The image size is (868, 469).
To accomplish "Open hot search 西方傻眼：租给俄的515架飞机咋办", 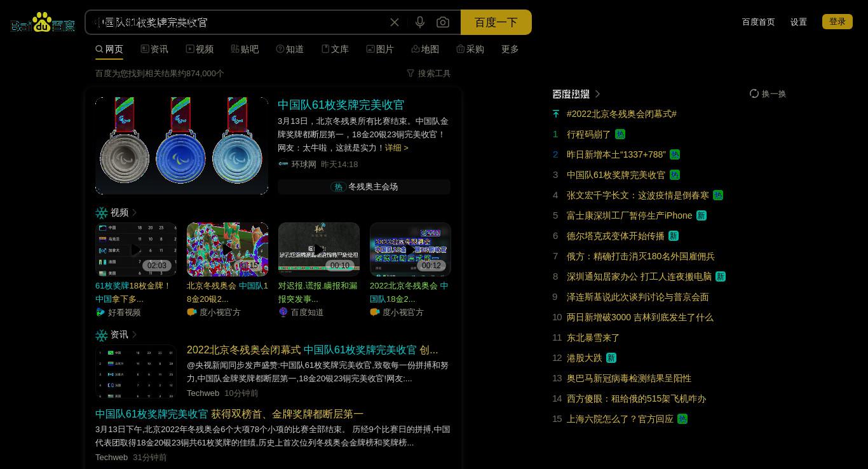I will click(x=636, y=398).
